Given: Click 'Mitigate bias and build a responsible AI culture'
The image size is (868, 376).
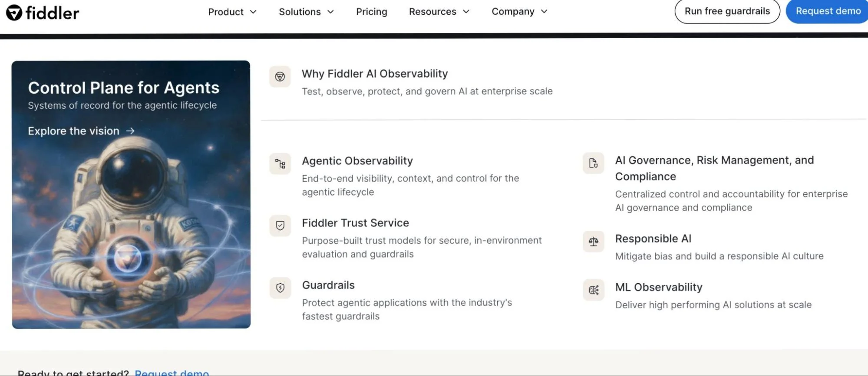Looking at the screenshot, I should [719, 256].
